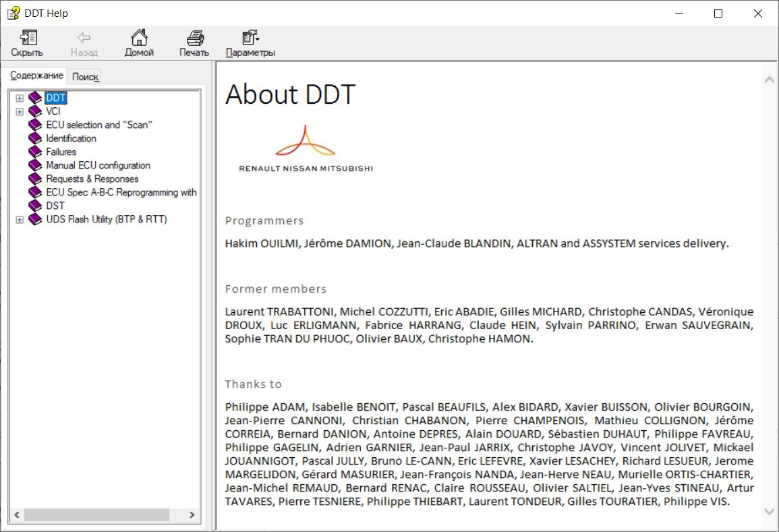Click the content pane scroll-down arrow

click(x=769, y=511)
